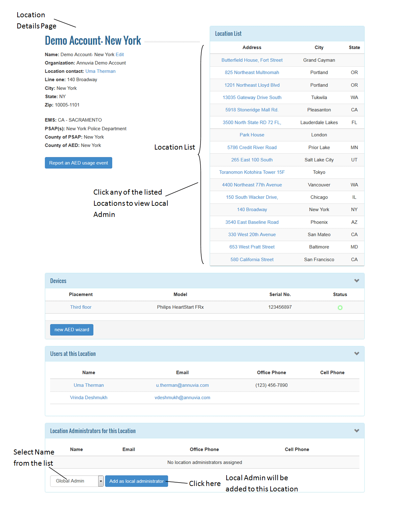Image resolution: width=395 pixels, height=532 pixels.
Task: Open 265 East 100 South location
Action: click(252, 160)
